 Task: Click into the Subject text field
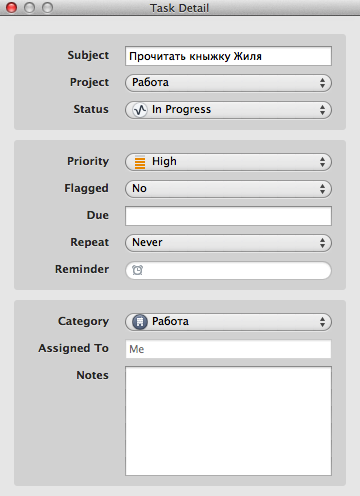tap(228, 56)
